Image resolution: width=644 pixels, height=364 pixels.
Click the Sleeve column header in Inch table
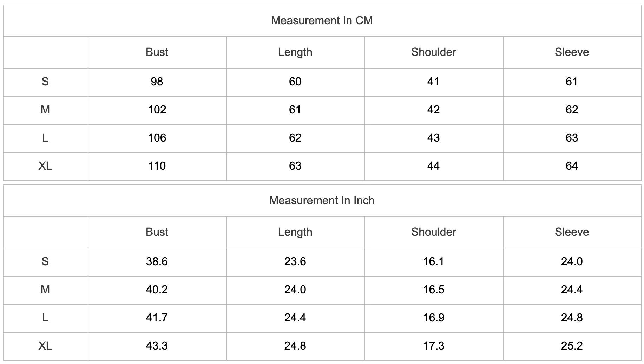572,232
